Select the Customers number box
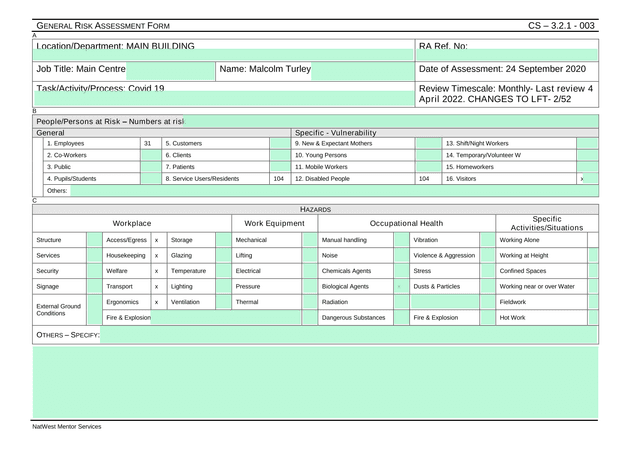This screenshot has width=640, height=452. click(x=280, y=143)
